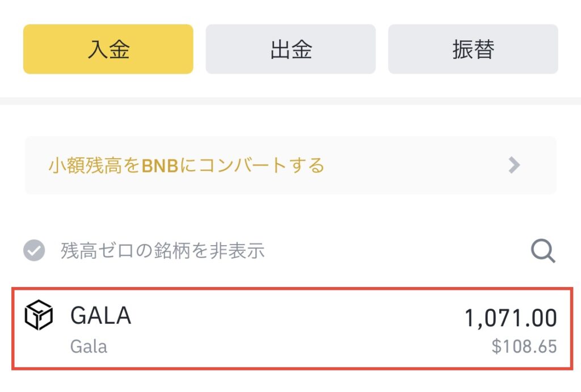Click the 1,071.00 GALA balance
The height and width of the screenshot is (392, 581).
pos(511,318)
